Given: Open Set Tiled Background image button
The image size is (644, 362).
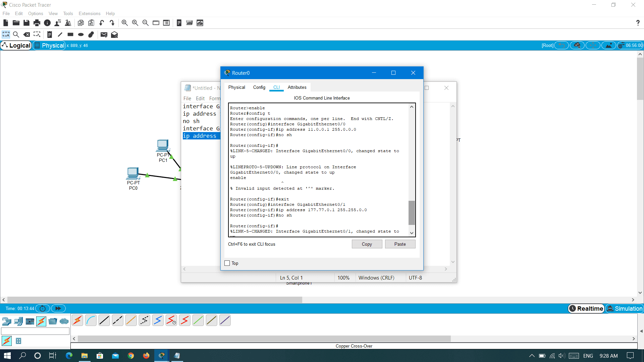Looking at the screenshot, I should click(x=609, y=45).
